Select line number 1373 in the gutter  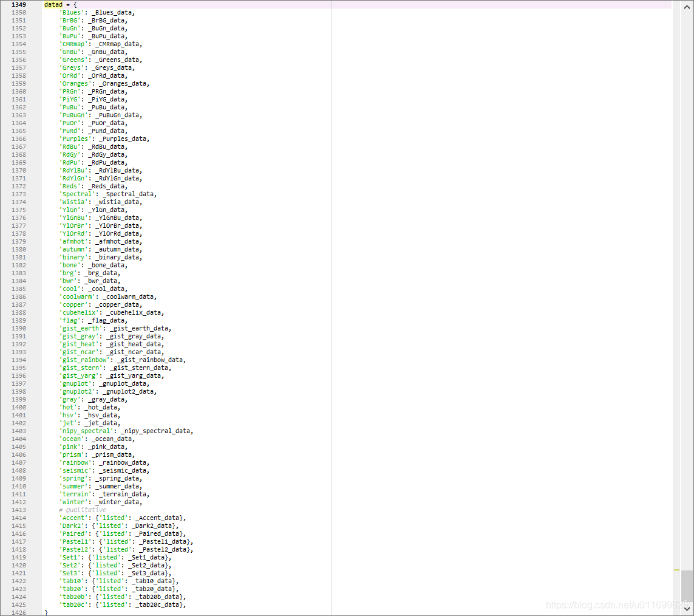(18, 194)
